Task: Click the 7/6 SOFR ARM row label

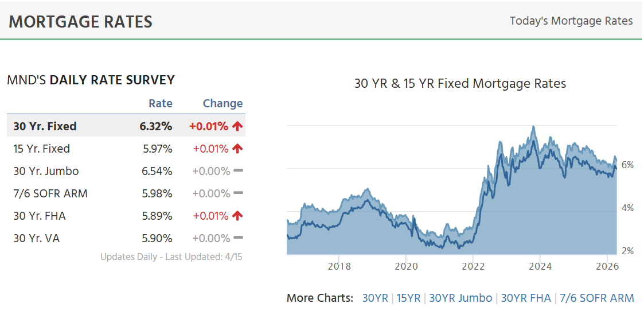Action: pyautogui.click(x=50, y=193)
